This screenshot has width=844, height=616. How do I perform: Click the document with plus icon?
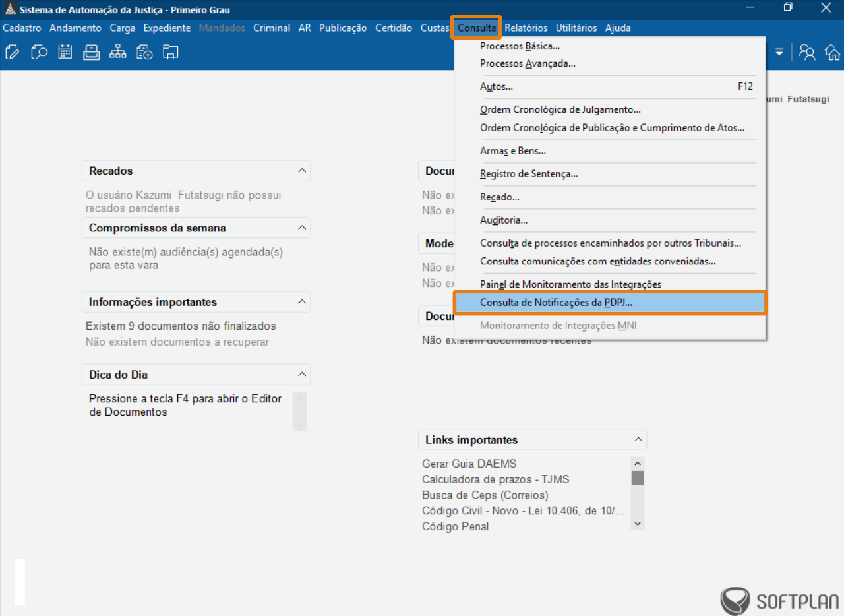144,52
